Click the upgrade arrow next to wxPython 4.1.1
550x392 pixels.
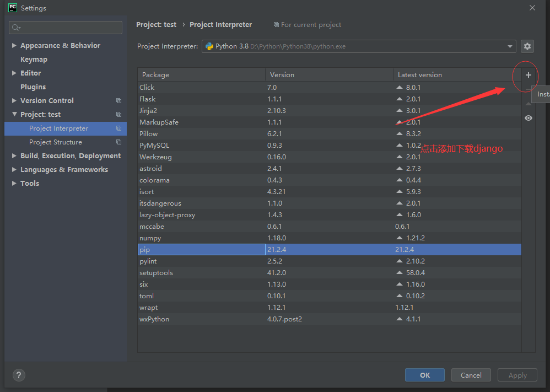click(399, 319)
